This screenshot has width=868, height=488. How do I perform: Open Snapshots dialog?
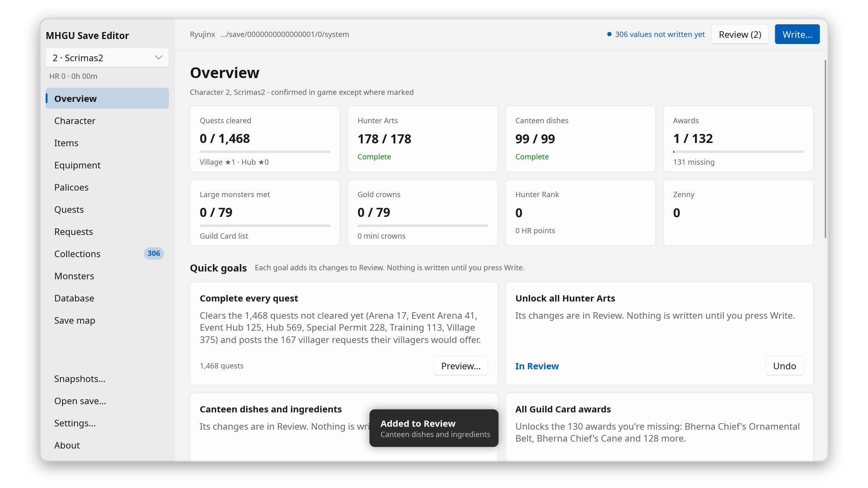pos(107,379)
